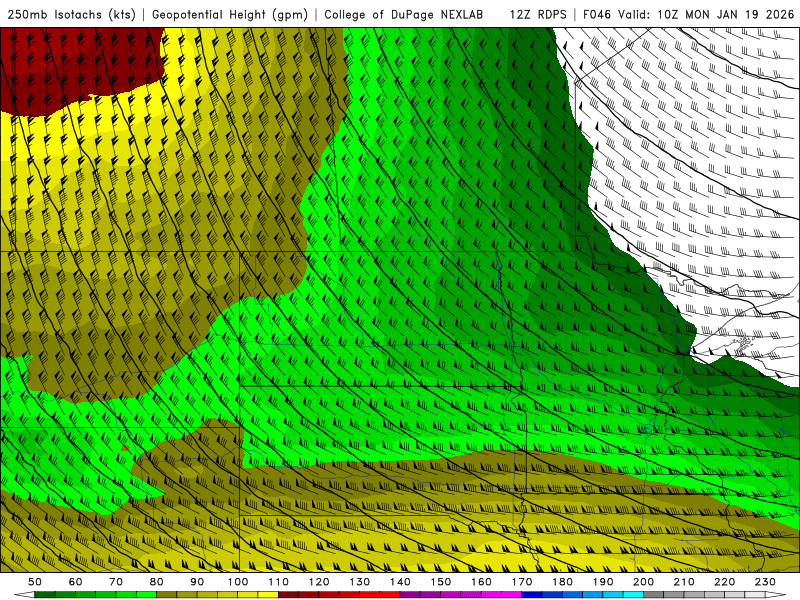Click the 'Valid: 10Z MON JAN 19 2026' text
This screenshot has height=600, width=800.
[706, 14]
